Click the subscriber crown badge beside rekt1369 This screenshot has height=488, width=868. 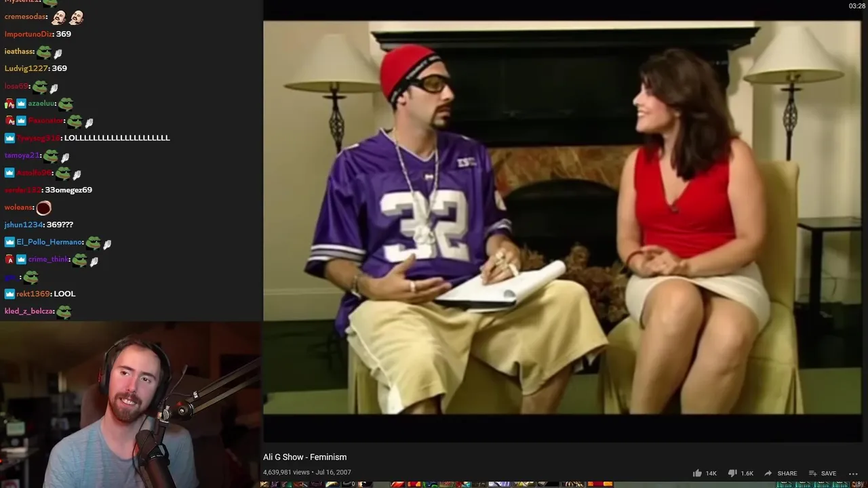coord(9,293)
